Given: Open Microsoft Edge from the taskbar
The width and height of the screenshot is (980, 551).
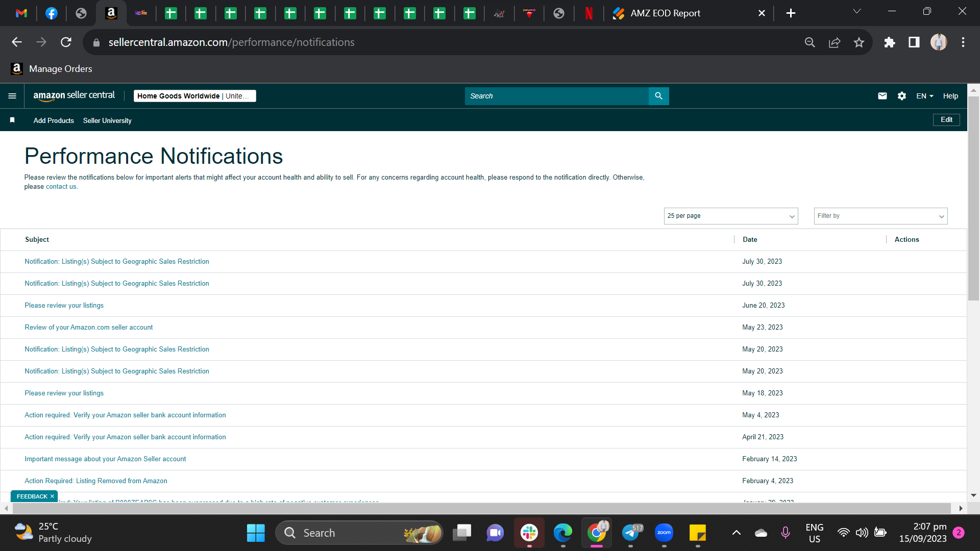Looking at the screenshot, I should pyautogui.click(x=563, y=533).
